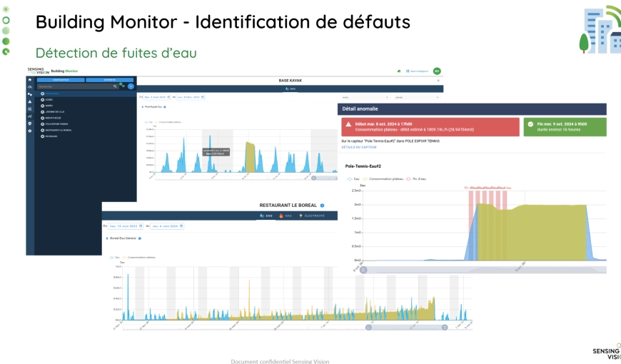Image resolution: width=621 pixels, height=364 pixels.
Task: Click the red Début anomaly banner
Action: 430,127
